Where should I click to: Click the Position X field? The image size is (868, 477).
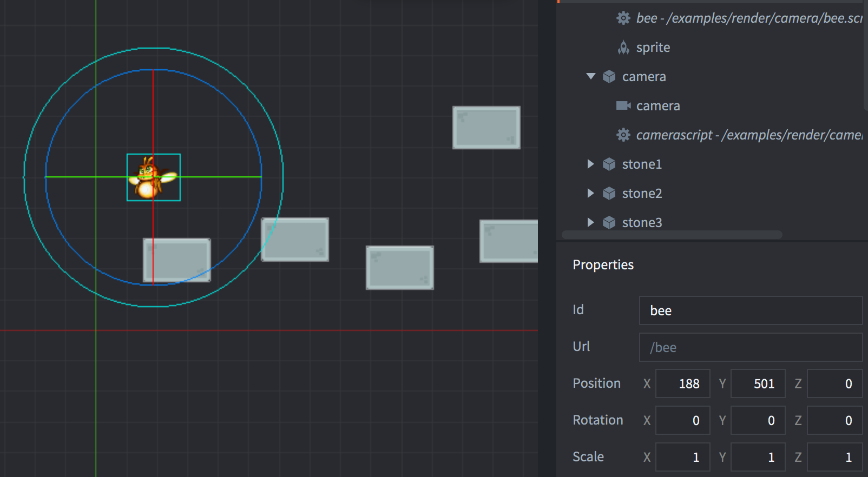coord(682,383)
